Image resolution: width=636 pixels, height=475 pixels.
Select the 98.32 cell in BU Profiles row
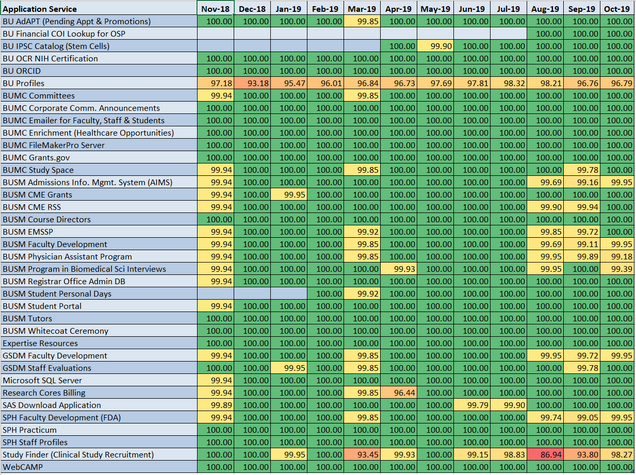tap(508, 83)
